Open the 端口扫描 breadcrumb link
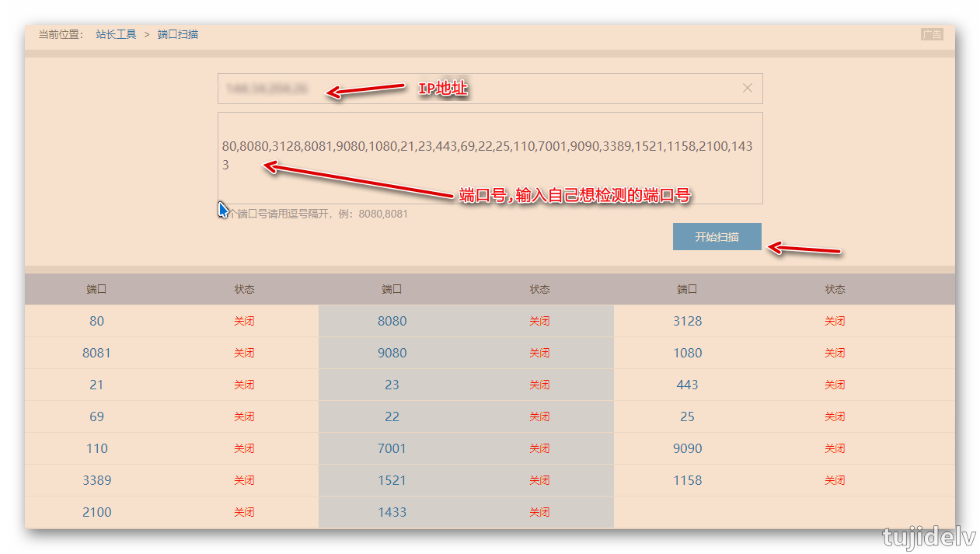980x554 pixels. [x=178, y=34]
